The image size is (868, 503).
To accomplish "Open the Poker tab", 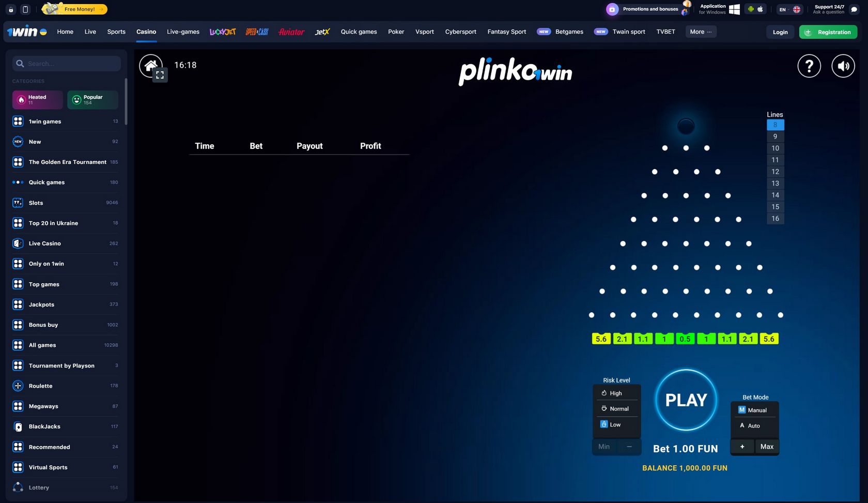I will (x=396, y=32).
